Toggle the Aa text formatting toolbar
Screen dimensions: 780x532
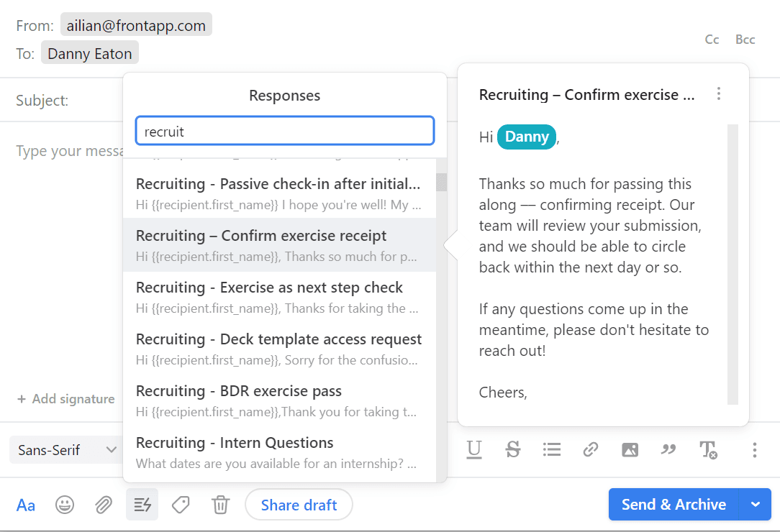(x=26, y=505)
